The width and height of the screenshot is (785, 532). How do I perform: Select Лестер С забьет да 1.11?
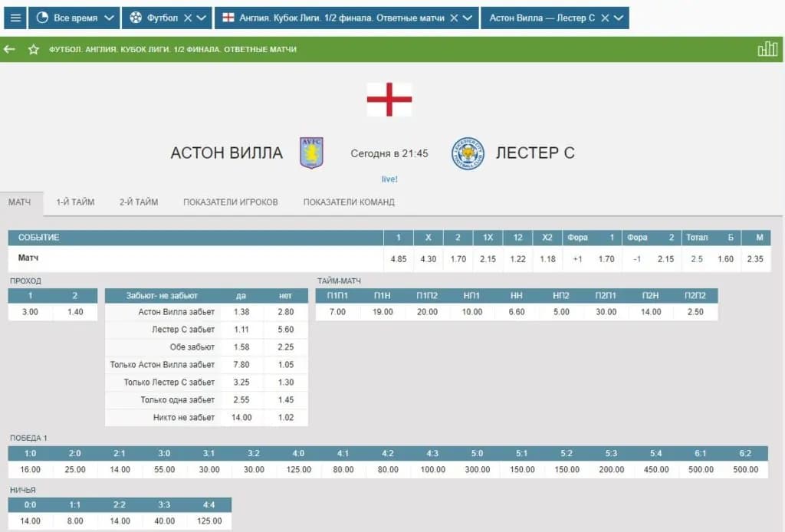(241, 330)
